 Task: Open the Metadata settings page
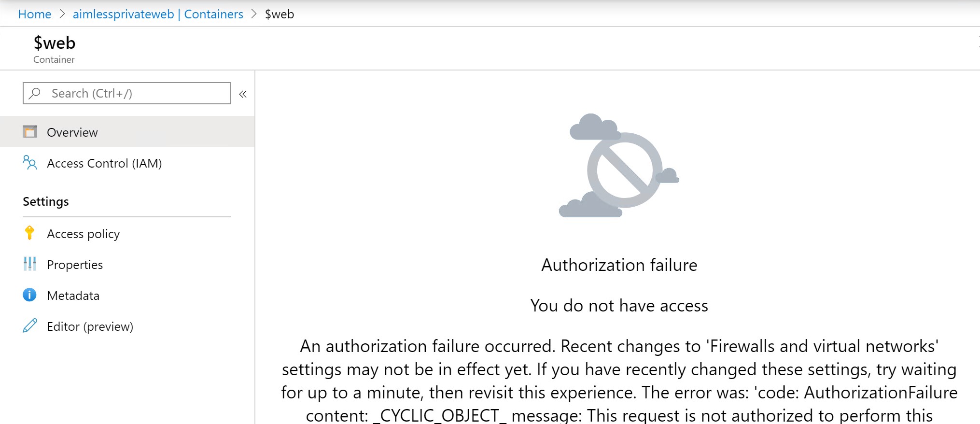[x=127, y=295]
